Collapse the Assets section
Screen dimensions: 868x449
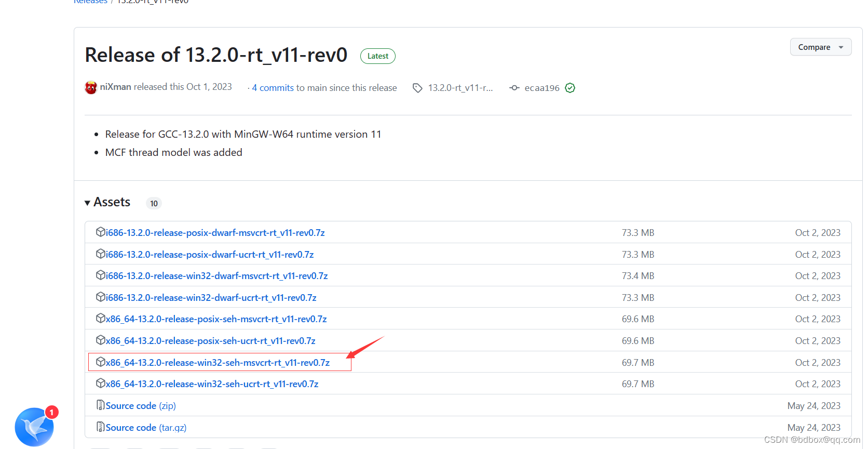coord(107,202)
